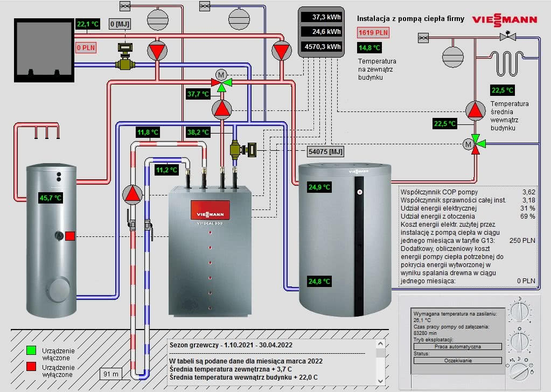Click the COP value 3,62
551x392 pixels.
(528, 192)
